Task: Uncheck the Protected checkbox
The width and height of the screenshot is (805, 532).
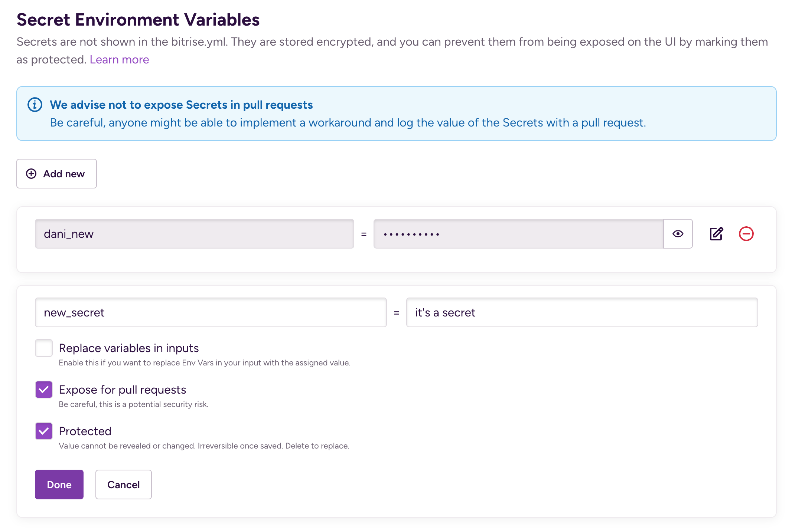Action: [x=44, y=431]
